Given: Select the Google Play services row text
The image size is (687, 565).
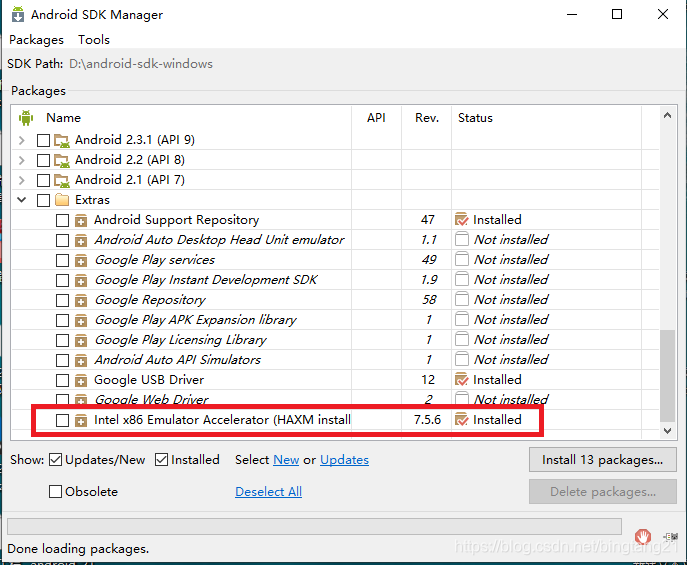Looking at the screenshot, I should pos(155,260).
